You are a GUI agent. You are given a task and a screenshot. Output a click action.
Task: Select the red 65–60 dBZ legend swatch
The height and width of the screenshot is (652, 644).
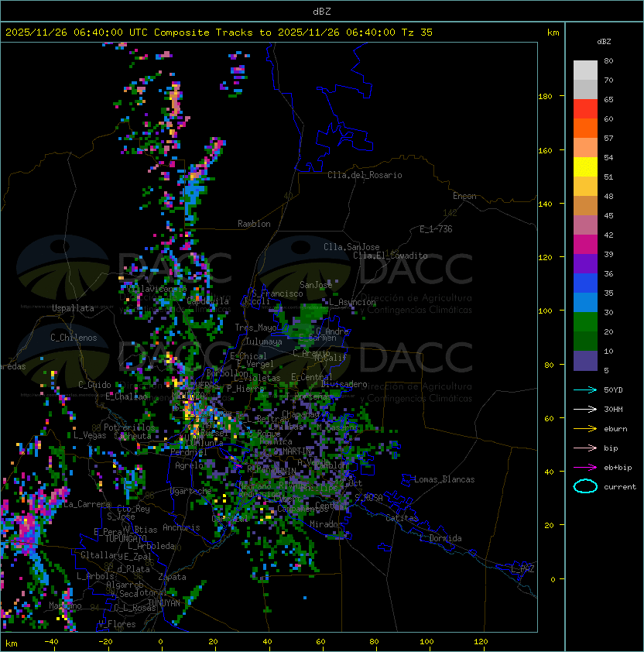[x=585, y=109]
